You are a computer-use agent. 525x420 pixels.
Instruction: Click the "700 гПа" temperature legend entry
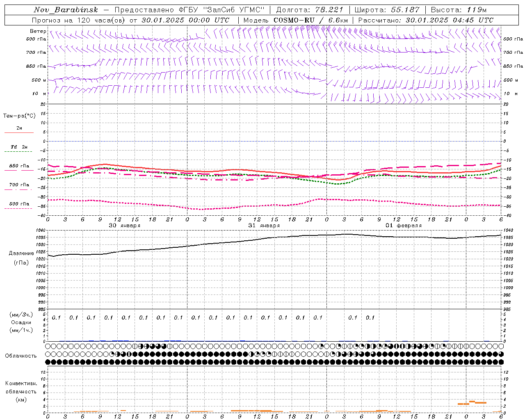tap(19, 185)
